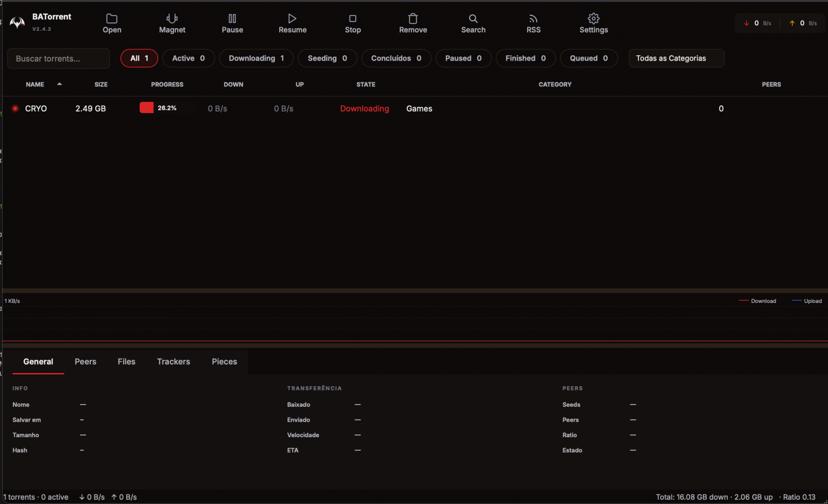This screenshot has height=504, width=828.
Task: Open the RSS feed icon
Action: click(x=533, y=19)
